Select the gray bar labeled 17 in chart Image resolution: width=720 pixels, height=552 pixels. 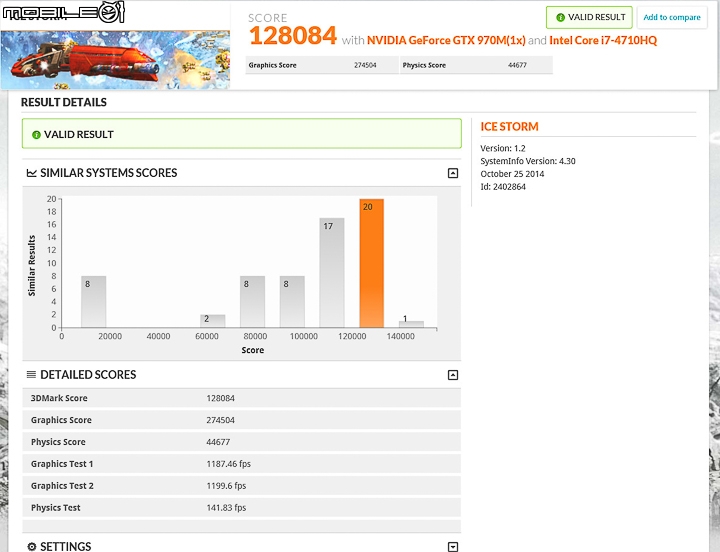332,273
